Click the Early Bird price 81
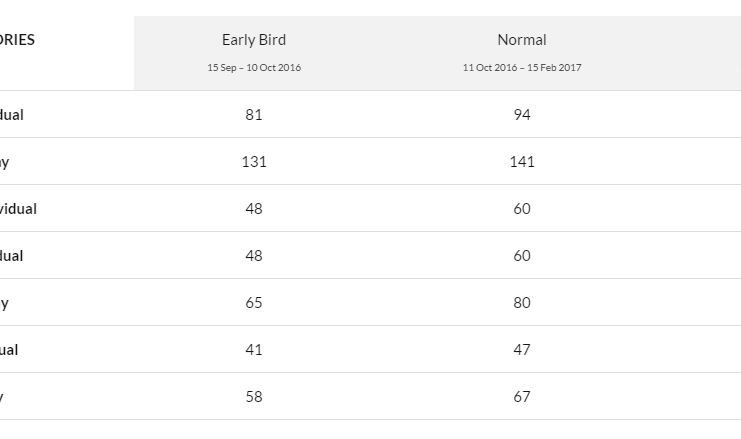741x439 pixels. [254, 115]
